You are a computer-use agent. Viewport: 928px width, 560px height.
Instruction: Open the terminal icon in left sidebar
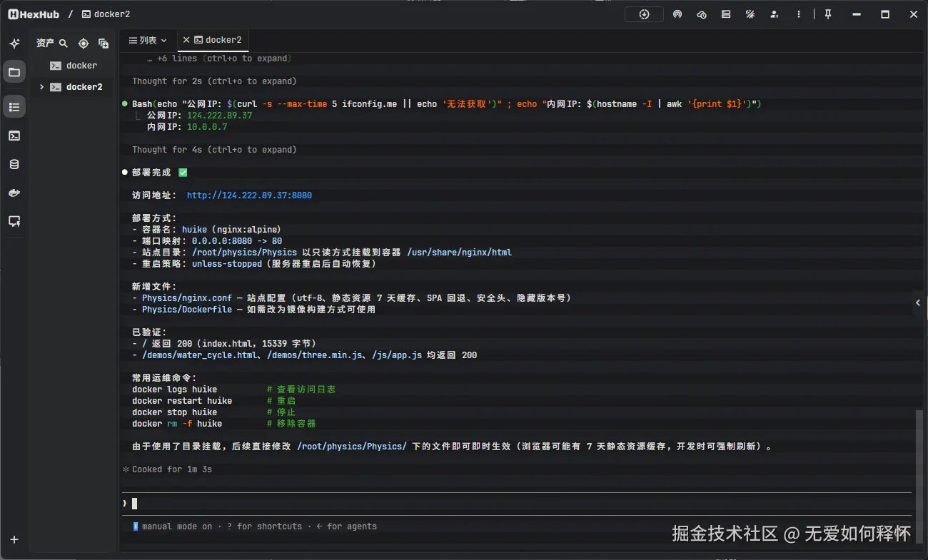(14, 136)
